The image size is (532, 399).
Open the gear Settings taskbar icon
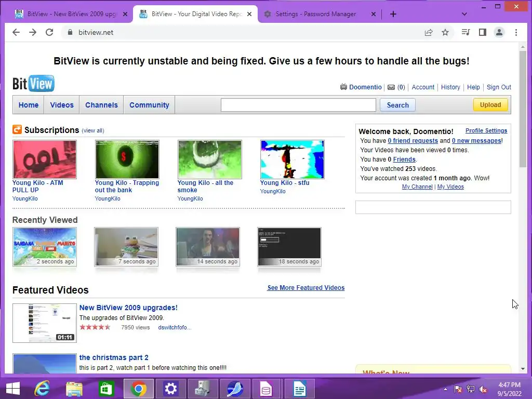click(170, 389)
